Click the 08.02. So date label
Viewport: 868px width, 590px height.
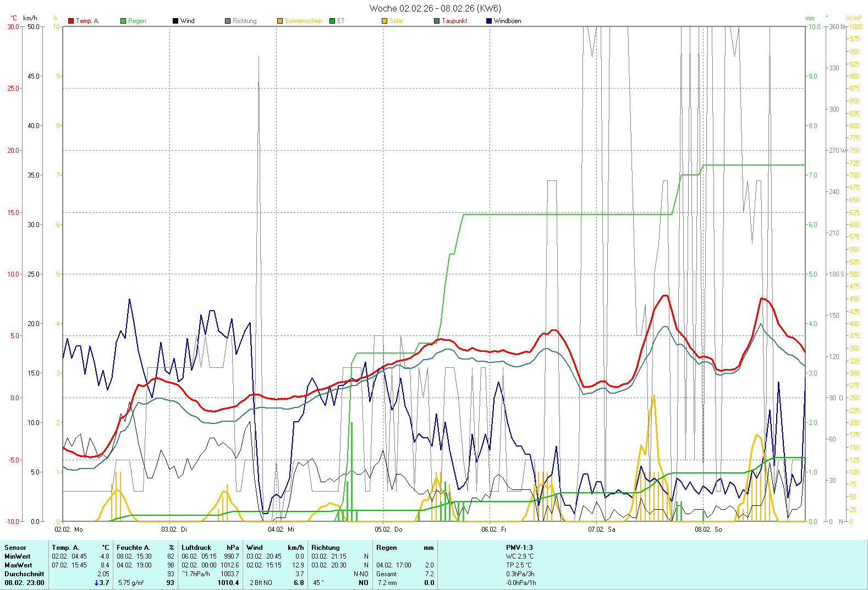point(708,530)
